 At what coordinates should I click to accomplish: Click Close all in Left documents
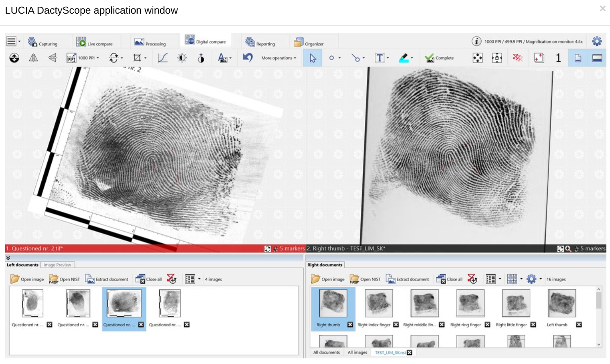[x=148, y=279]
